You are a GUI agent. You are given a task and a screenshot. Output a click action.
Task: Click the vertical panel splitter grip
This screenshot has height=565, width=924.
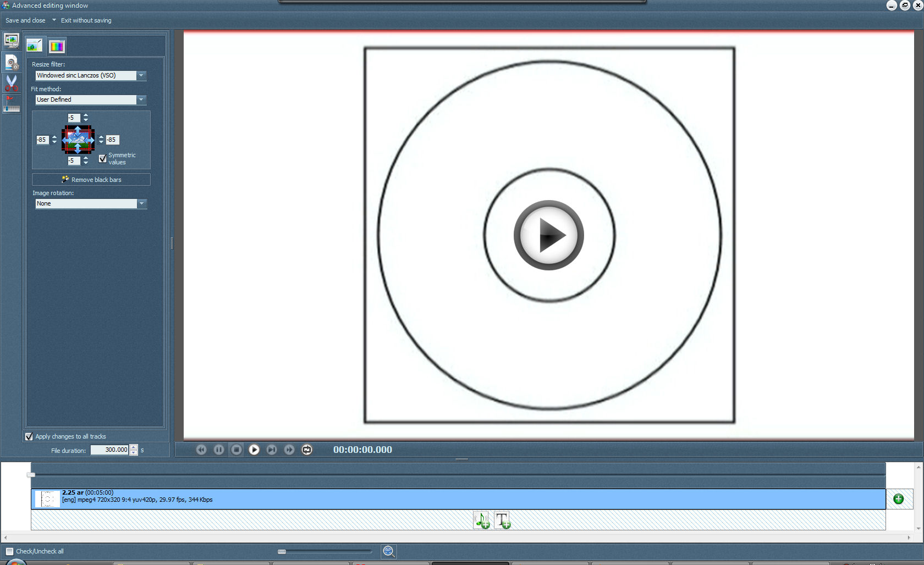[x=172, y=243]
